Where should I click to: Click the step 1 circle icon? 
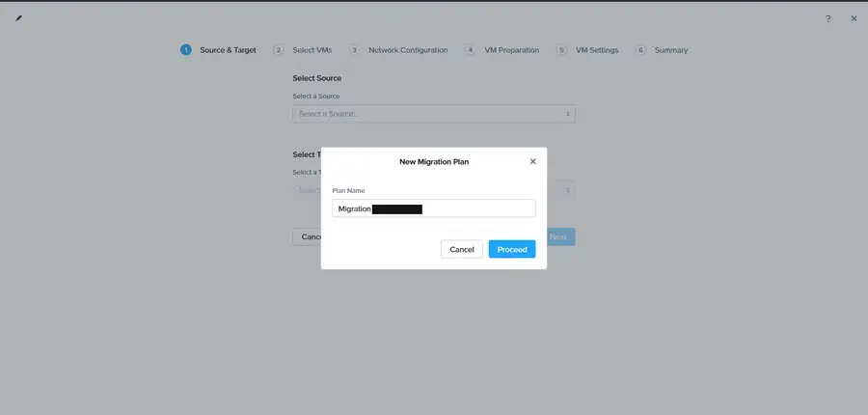186,50
